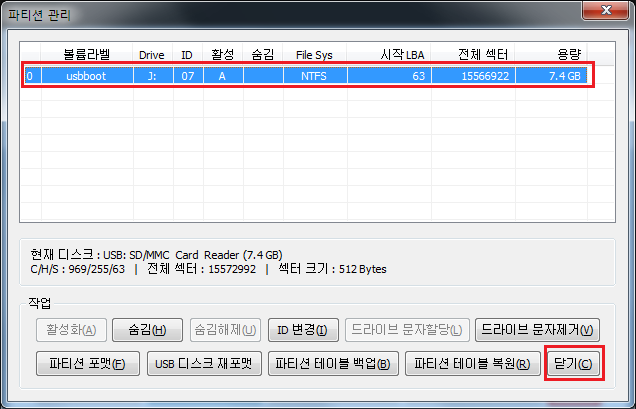Open the ID 변경(I) dialog
The image size is (636, 409).
click(303, 329)
